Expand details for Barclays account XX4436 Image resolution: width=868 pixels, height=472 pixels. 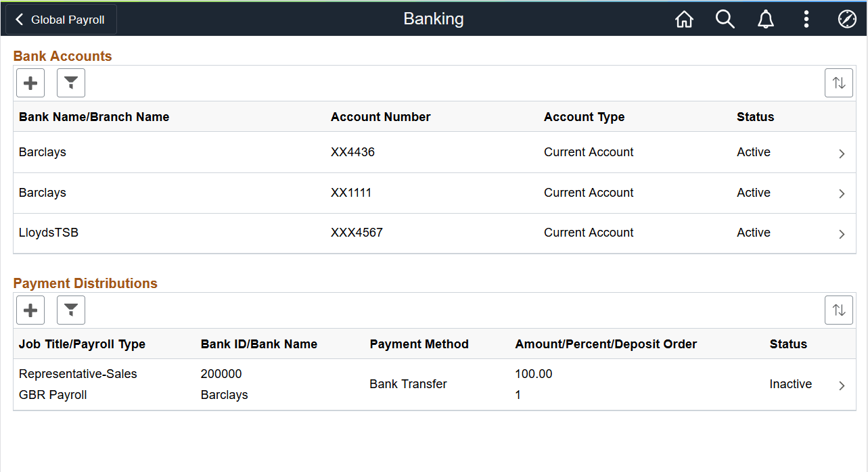coord(842,153)
